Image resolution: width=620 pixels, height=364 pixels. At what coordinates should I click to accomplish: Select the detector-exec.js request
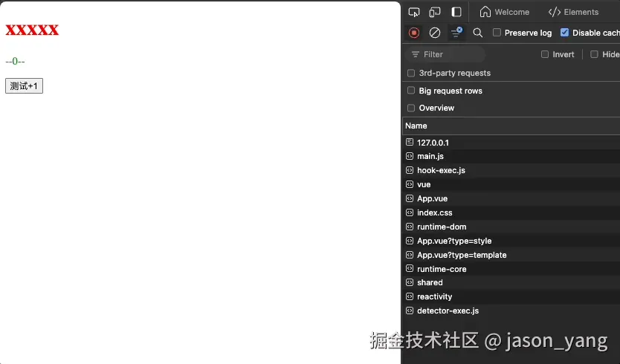click(511, 311)
